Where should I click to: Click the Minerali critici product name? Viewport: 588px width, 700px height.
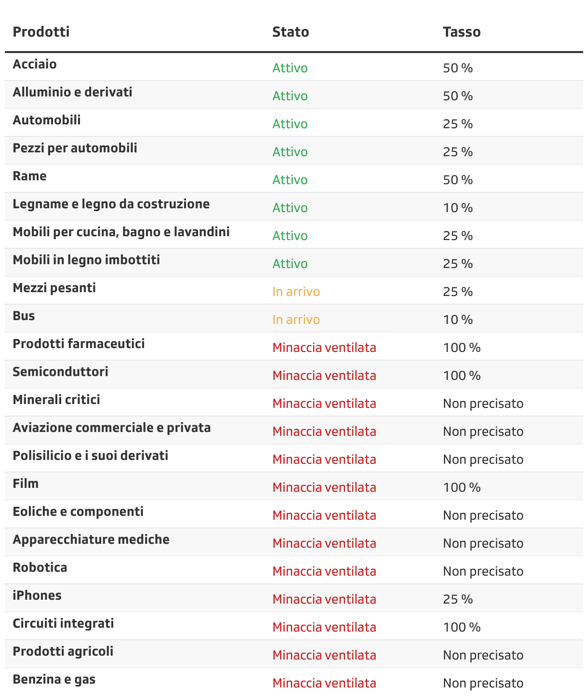(56, 400)
